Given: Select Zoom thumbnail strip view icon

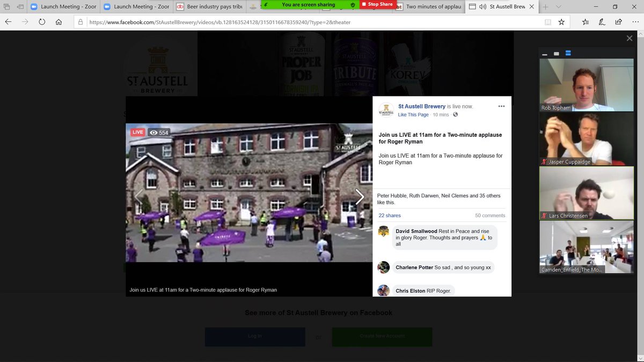Looking at the screenshot, I should point(568,53).
